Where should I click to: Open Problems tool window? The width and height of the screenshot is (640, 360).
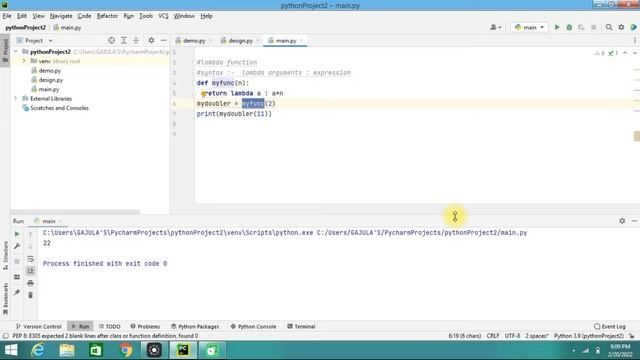tap(145, 327)
